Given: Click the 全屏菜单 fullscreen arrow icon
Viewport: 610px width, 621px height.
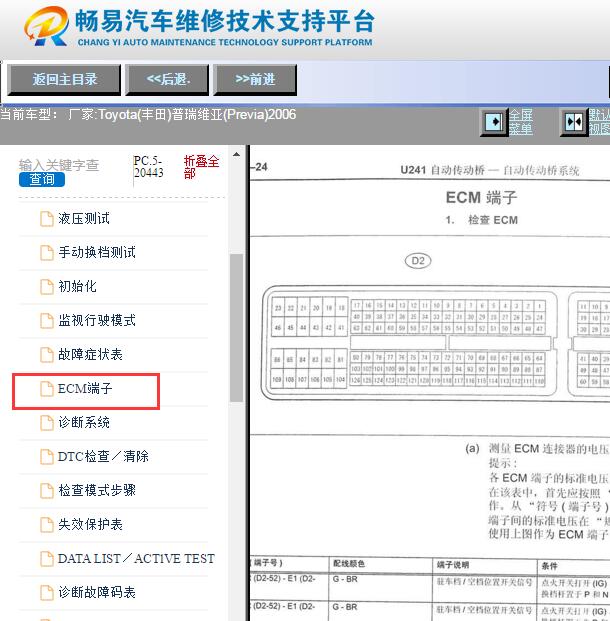Looking at the screenshot, I should point(494,122).
